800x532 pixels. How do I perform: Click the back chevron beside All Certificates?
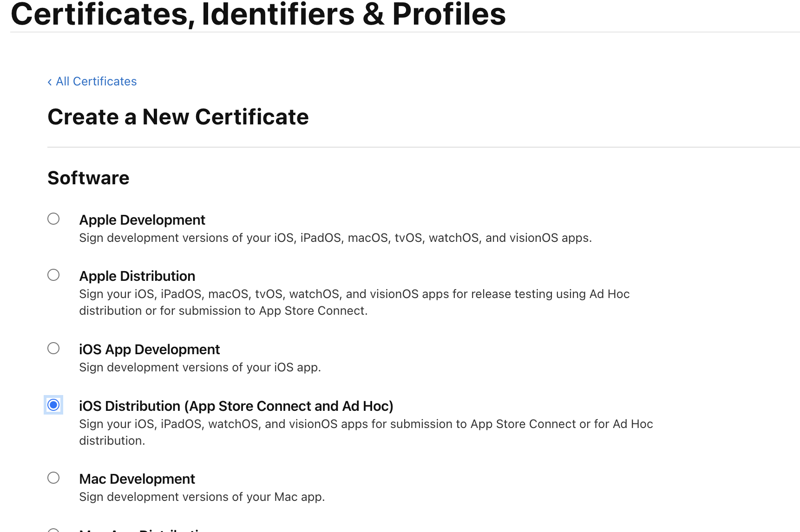(x=50, y=82)
